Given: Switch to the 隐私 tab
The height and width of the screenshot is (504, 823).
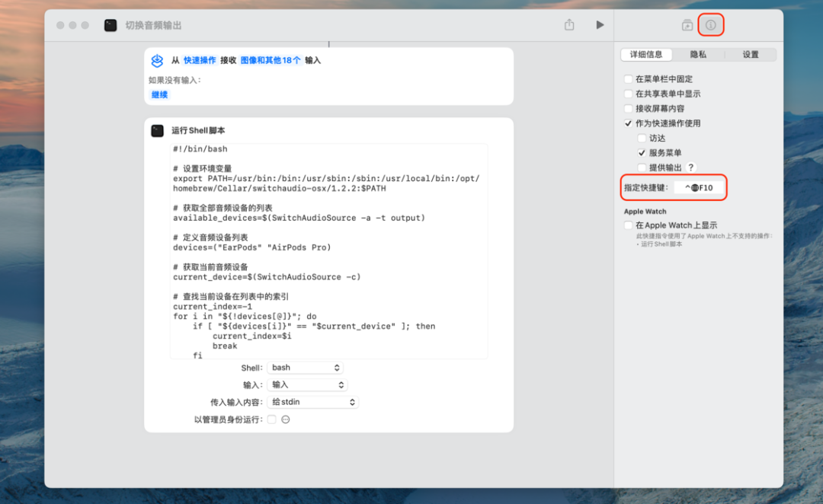Looking at the screenshot, I should (x=698, y=55).
